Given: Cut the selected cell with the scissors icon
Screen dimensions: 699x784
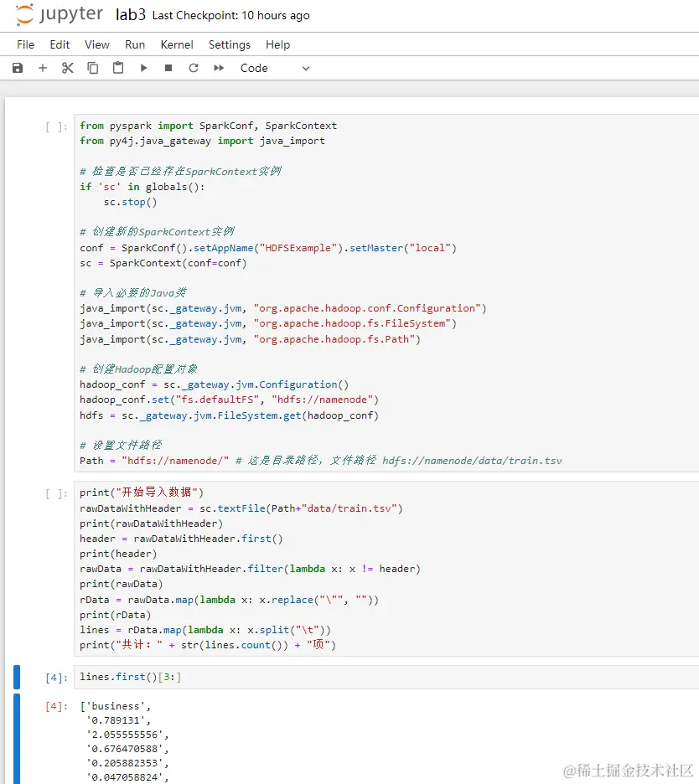Looking at the screenshot, I should point(68,68).
